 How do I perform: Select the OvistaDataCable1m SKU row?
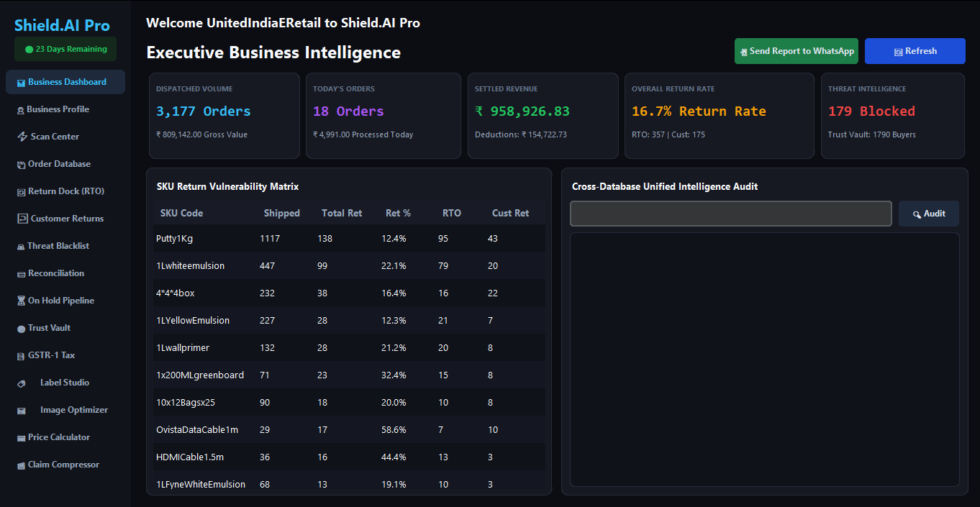point(348,429)
